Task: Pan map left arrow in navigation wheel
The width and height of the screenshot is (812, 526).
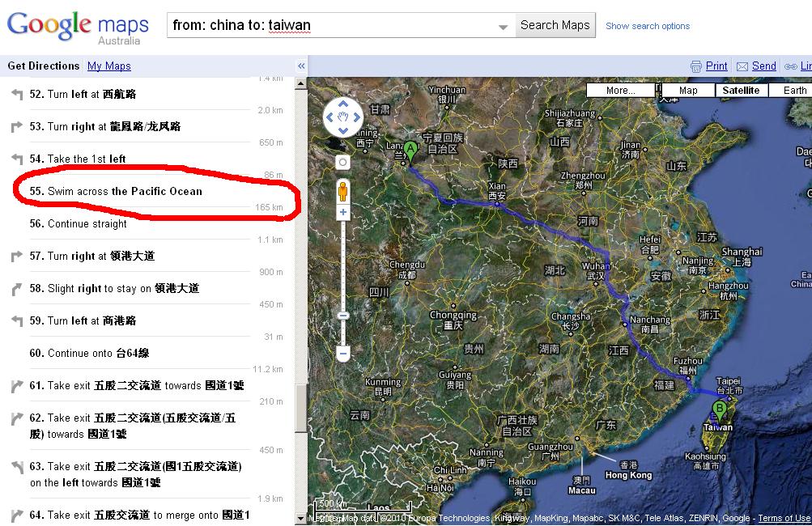Action: (x=329, y=117)
